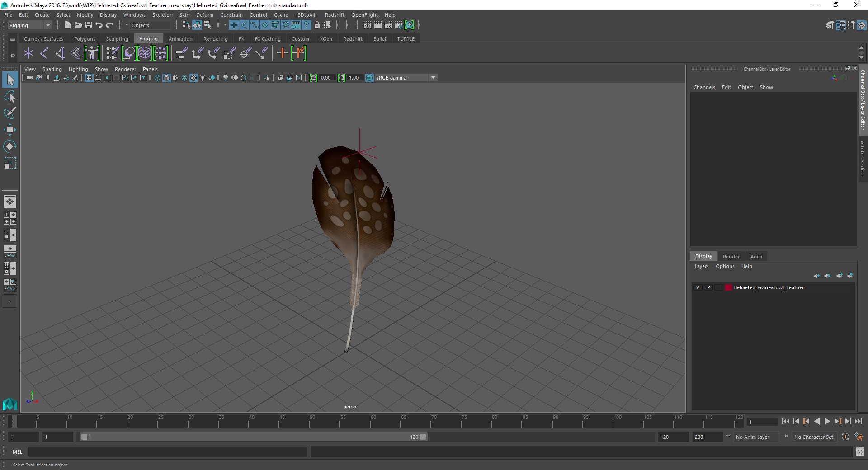Open shelf options menu icon
This screenshot has width=868, height=470.
click(x=13, y=56)
